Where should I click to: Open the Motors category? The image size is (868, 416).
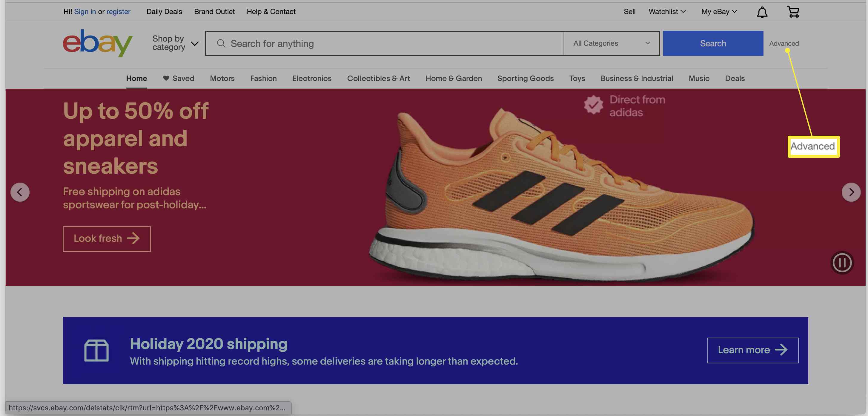pyautogui.click(x=222, y=78)
